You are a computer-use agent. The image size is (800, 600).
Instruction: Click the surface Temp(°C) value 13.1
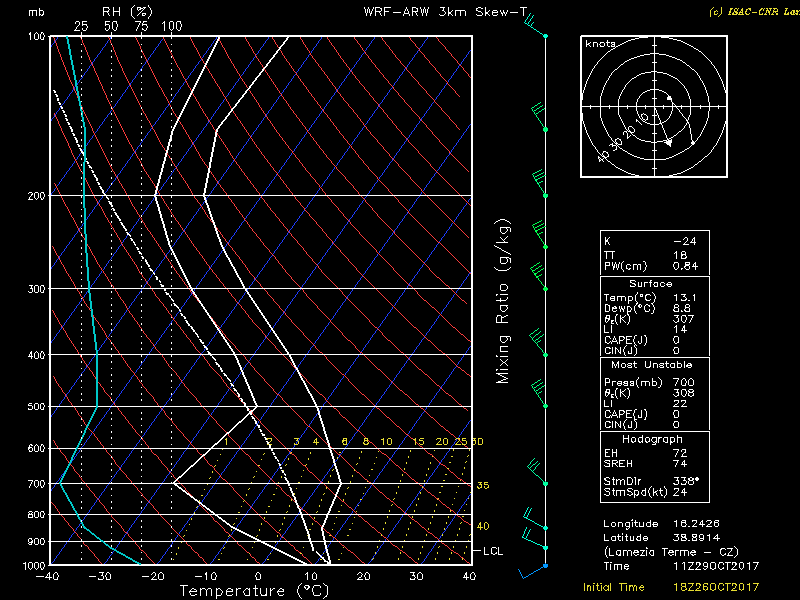685,297
